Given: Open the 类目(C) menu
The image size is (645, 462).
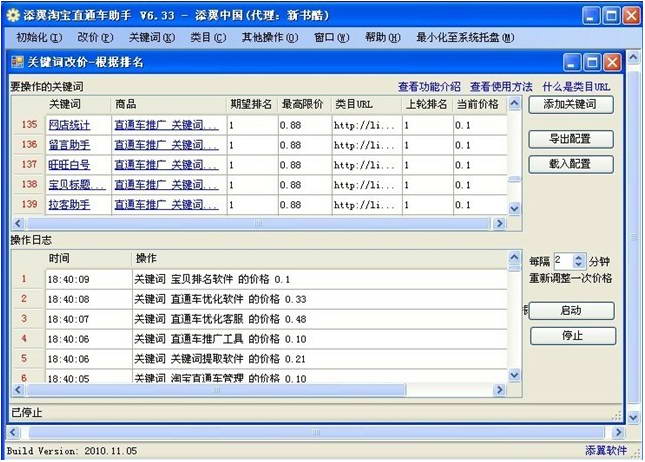Looking at the screenshot, I should pos(208,37).
